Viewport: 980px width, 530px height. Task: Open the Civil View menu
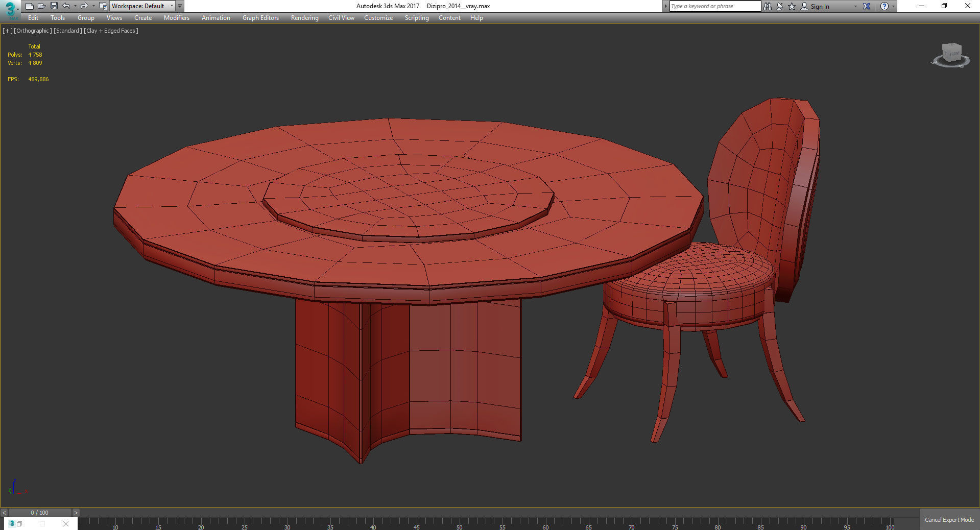[x=341, y=18]
